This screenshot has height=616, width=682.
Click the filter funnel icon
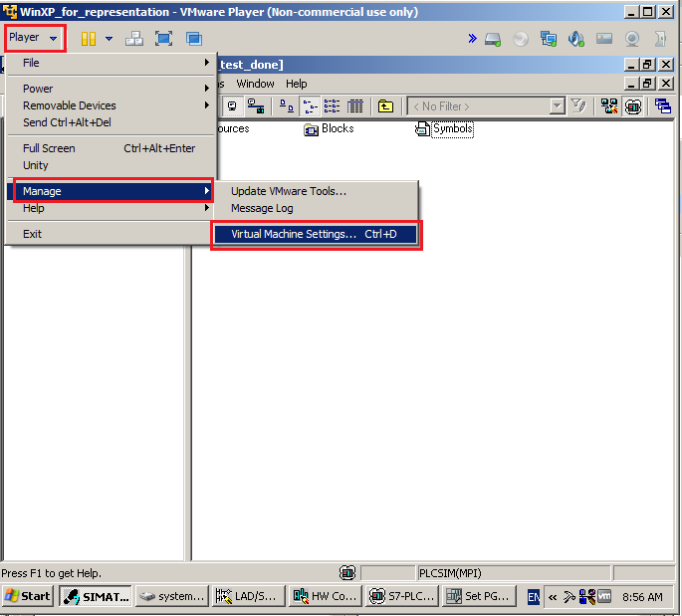click(x=578, y=106)
